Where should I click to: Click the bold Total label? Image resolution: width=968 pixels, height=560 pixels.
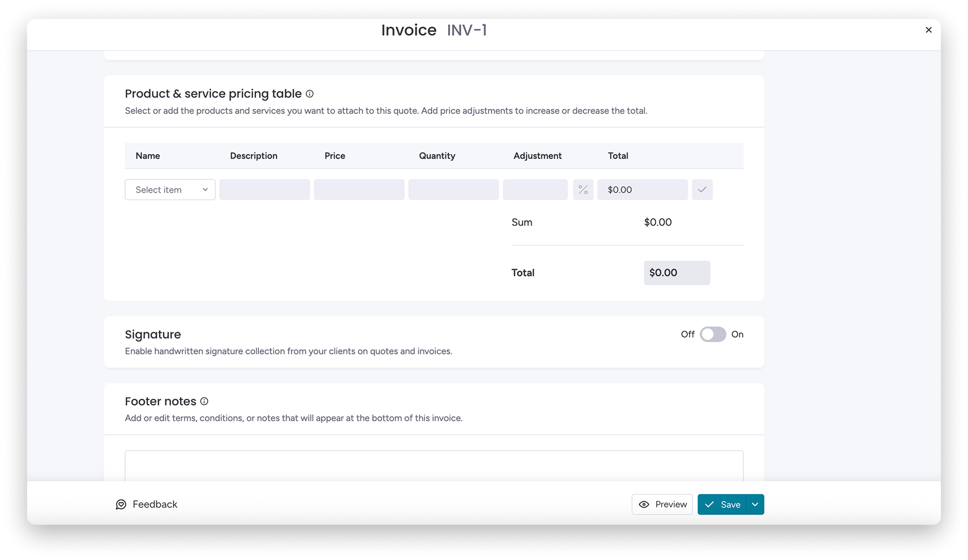[x=523, y=273]
